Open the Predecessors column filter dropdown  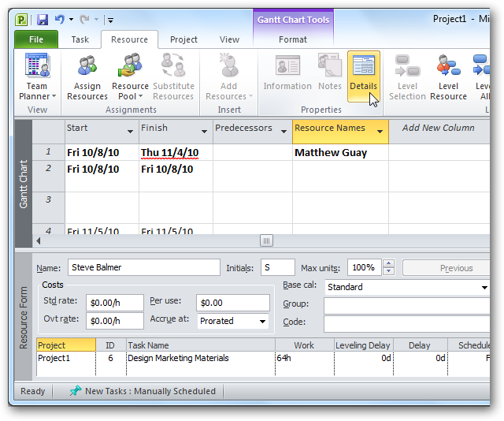point(283,132)
